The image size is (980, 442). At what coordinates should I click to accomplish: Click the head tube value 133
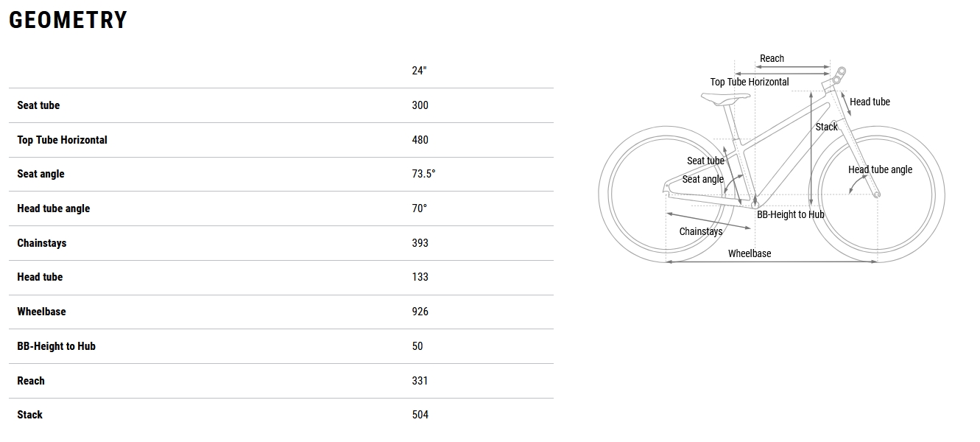420,277
